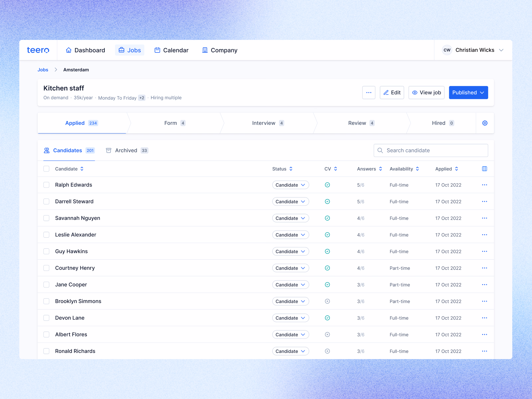Open more options for Ralph Edwards
Screen dimensions: 532x399
pyautogui.click(x=484, y=185)
